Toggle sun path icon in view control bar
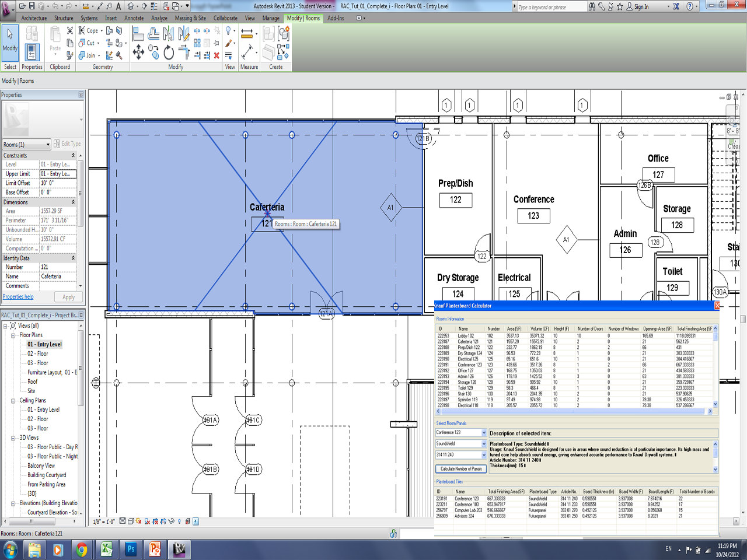Image resolution: width=747 pixels, height=560 pixels. click(138, 521)
